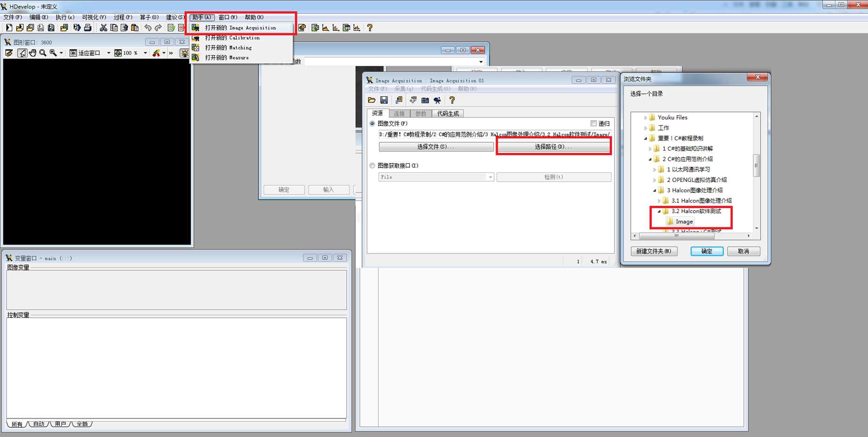Choose 打开新的 Measure entry

241,58
